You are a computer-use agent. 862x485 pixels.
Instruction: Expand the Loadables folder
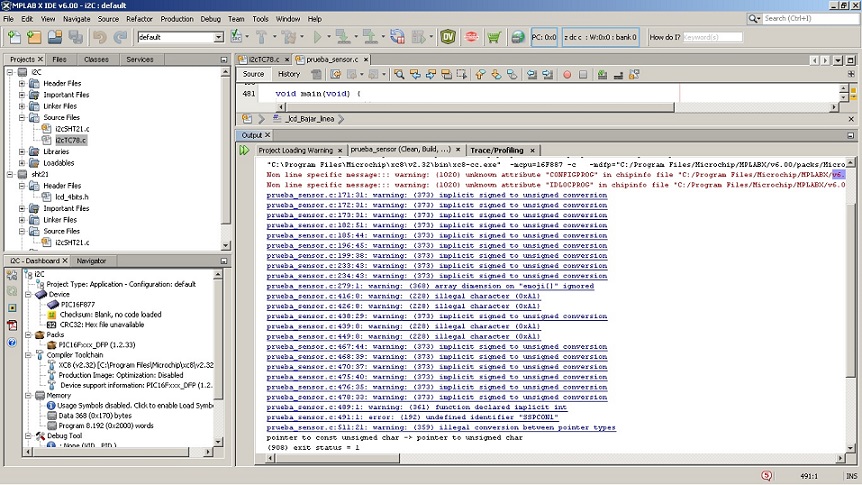coord(22,163)
